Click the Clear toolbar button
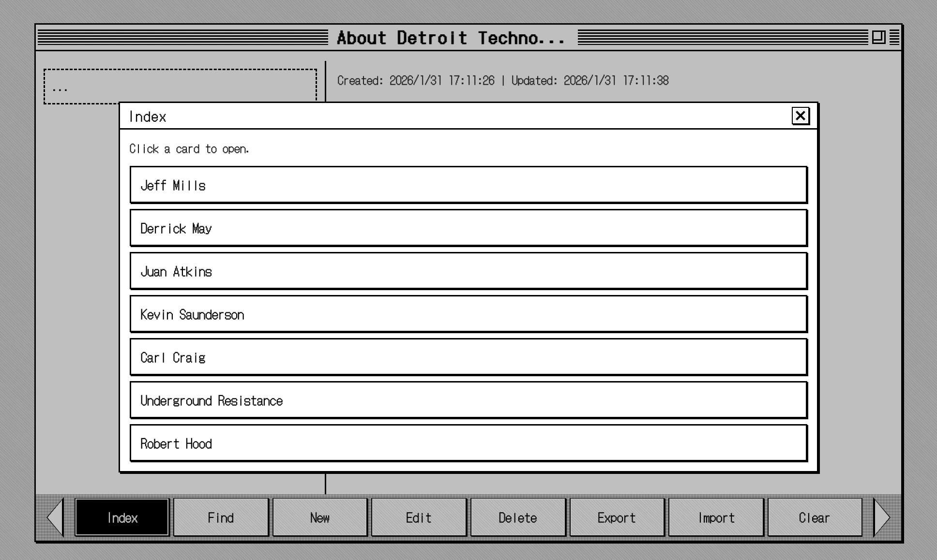937x560 pixels. coord(815,517)
